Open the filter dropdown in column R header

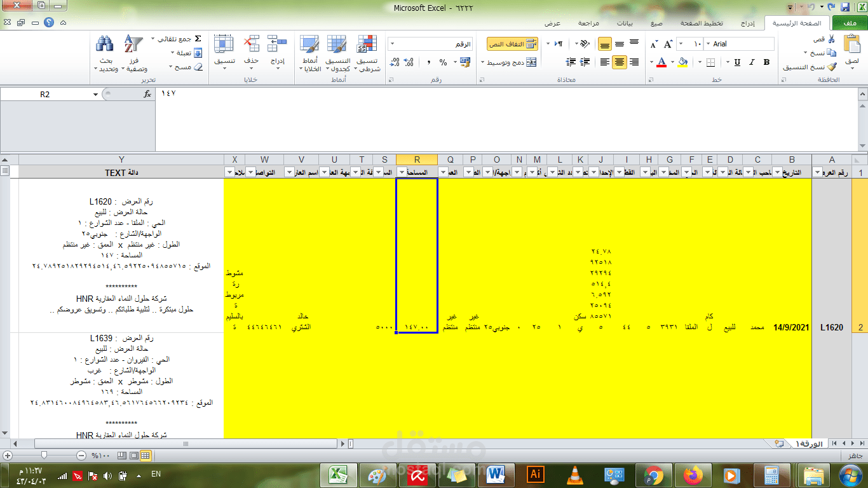pyautogui.click(x=402, y=172)
